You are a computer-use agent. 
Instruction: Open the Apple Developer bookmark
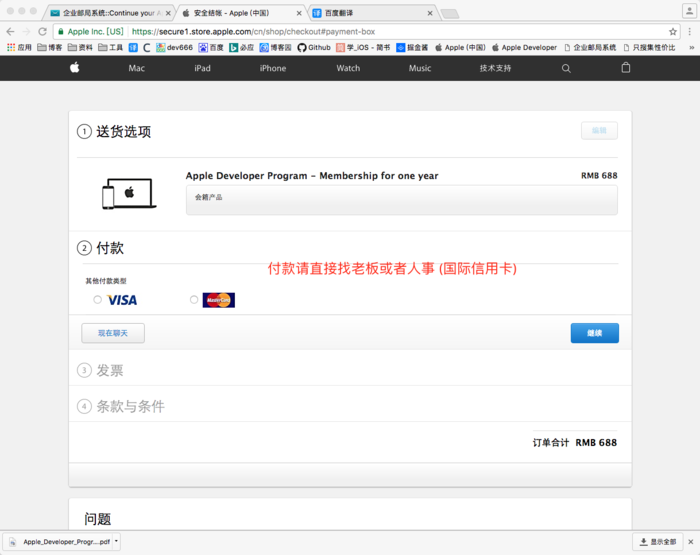(x=524, y=47)
